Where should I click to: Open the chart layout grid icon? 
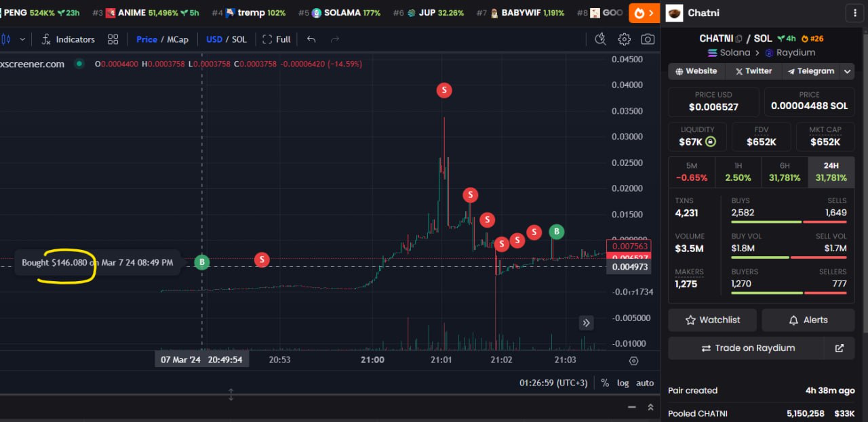(x=113, y=39)
